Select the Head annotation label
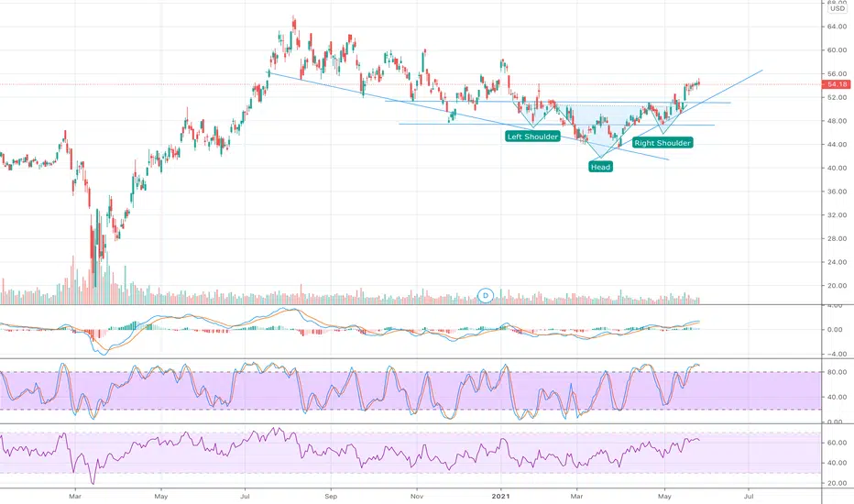This screenshot has width=854, height=504. [601, 167]
